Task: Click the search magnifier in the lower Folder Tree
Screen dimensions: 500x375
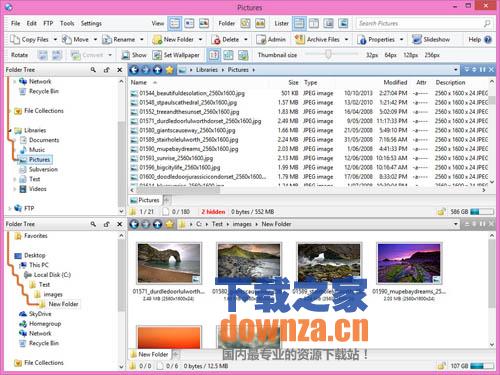Action: point(93,224)
